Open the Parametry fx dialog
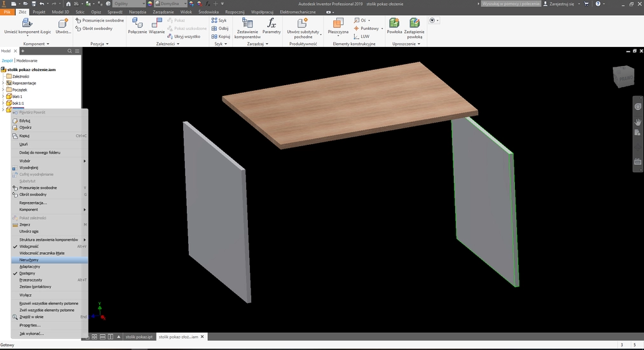The image size is (644, 350). 271,27
